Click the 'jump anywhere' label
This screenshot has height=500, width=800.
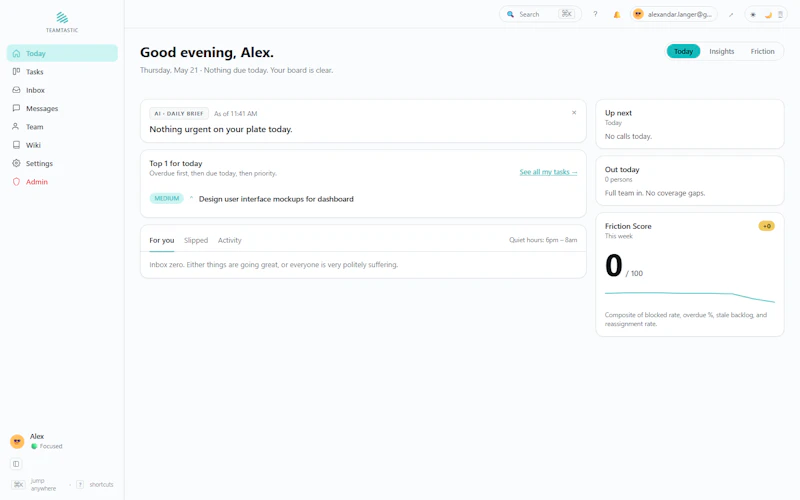coord(43,484)
